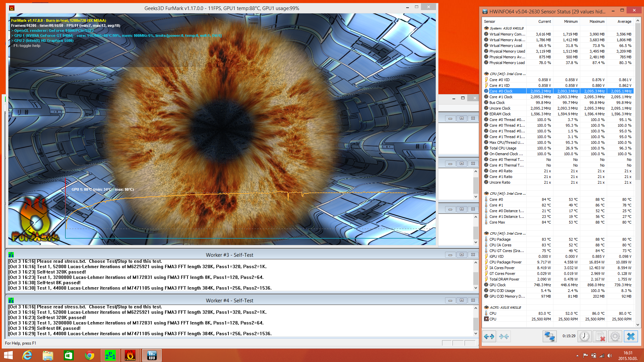
Task: Click the Maximum column header
Action: click(593, 21)
